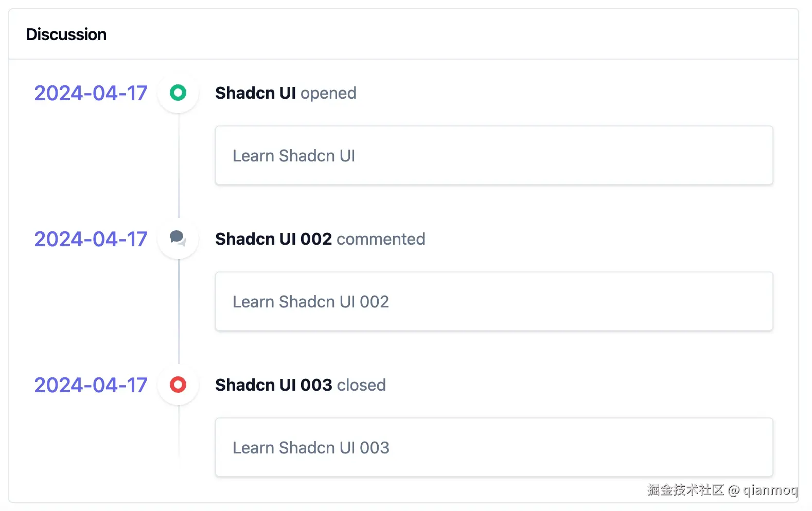The image size is (812, 511).
Task: Click the word commented in the second entry
Action: [381, 239]
